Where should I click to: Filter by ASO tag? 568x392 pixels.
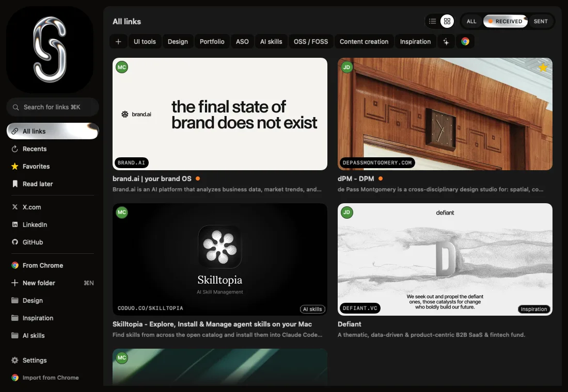pyautogui.click(x=242, y=42)
